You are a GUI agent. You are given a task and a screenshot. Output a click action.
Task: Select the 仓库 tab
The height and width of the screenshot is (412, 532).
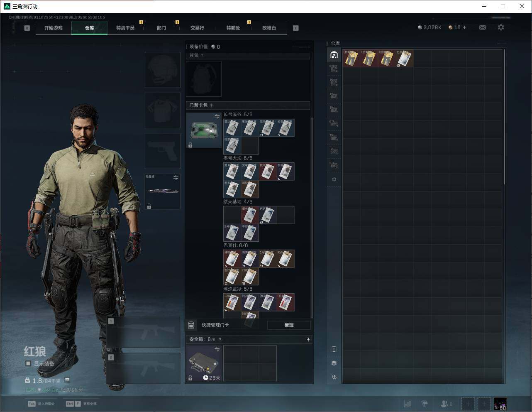[89, 28]
